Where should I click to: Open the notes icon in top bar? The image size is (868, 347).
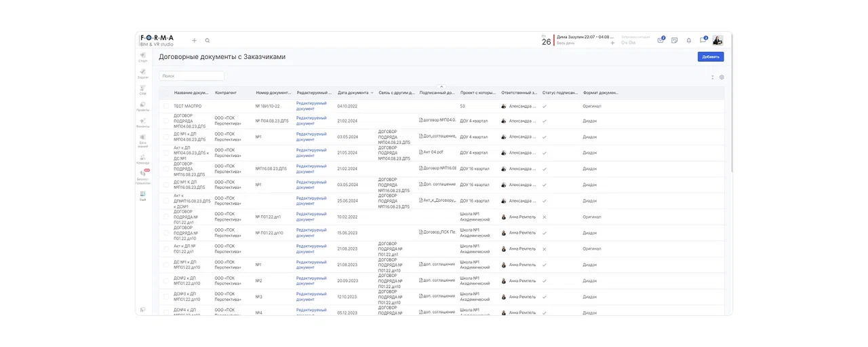coord(674,41)
